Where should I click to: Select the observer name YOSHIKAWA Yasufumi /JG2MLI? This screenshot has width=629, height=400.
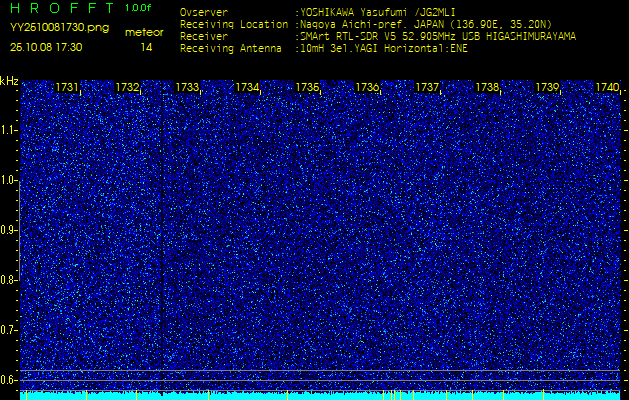coord(378,12)
